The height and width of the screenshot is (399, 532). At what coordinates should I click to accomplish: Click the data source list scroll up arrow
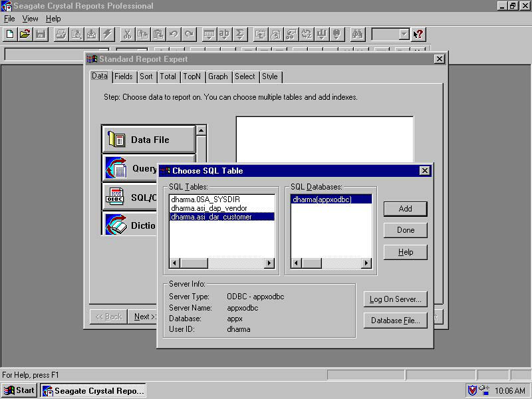[x=201, y=130]
